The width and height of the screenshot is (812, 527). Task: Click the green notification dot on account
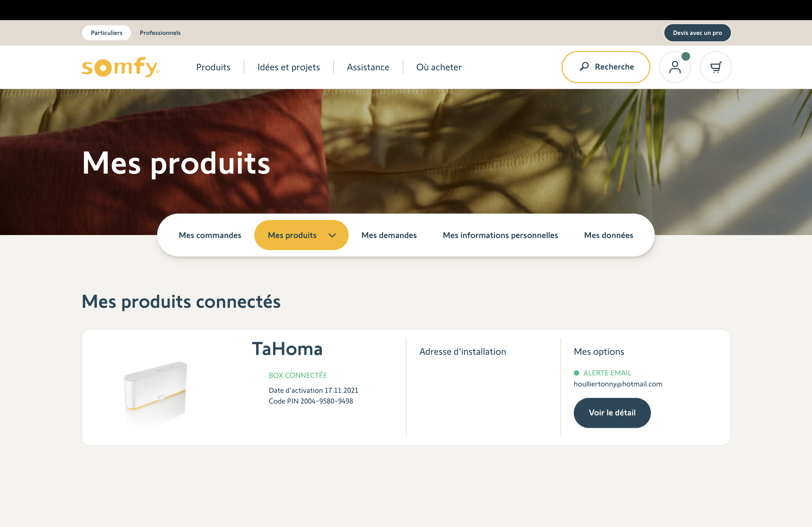coord(686,56)
